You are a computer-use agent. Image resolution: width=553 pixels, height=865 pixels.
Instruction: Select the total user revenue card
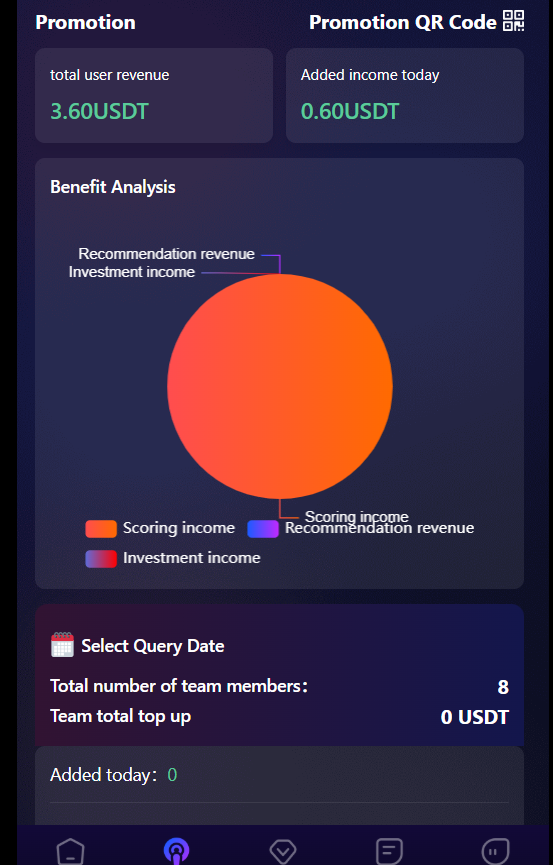[154, 95]
